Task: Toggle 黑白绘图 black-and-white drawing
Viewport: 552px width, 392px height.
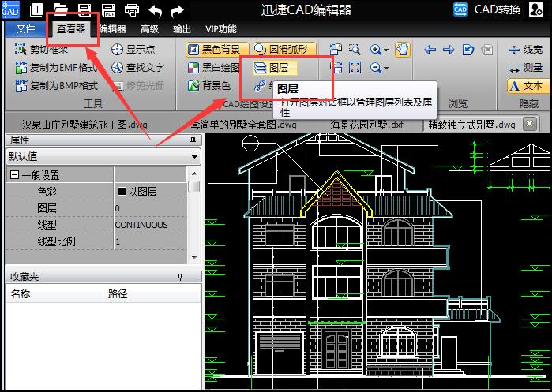Action: pyautogui.click(x=214, y=68)
